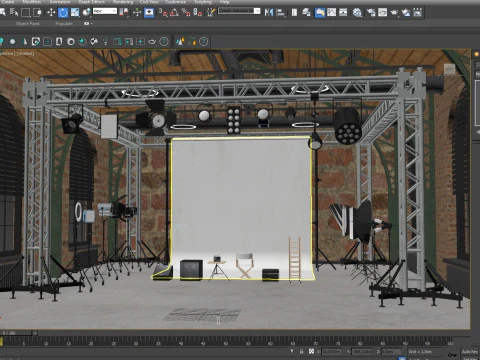Viewport: 480px width, 360px height.
Task: Click the light bulb icon in second toolbar
Action: coord(105,41)
